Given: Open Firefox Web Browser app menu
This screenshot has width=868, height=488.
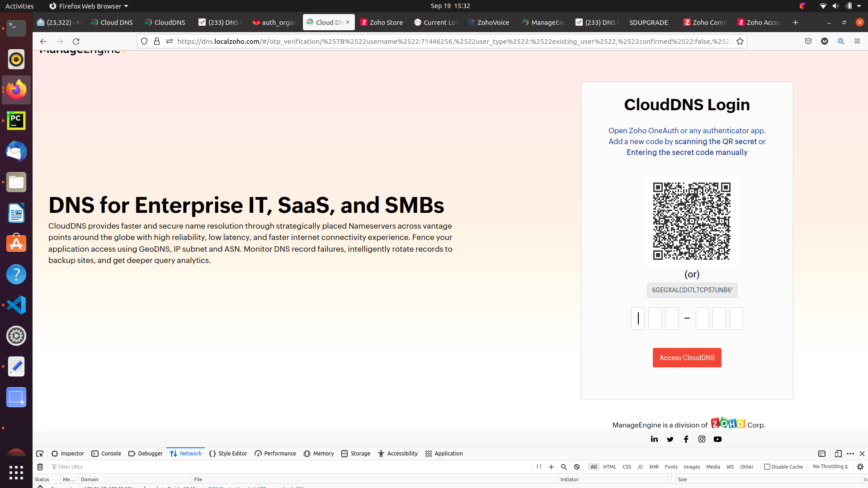Looking at the screenshot, I should click(89, 6).
